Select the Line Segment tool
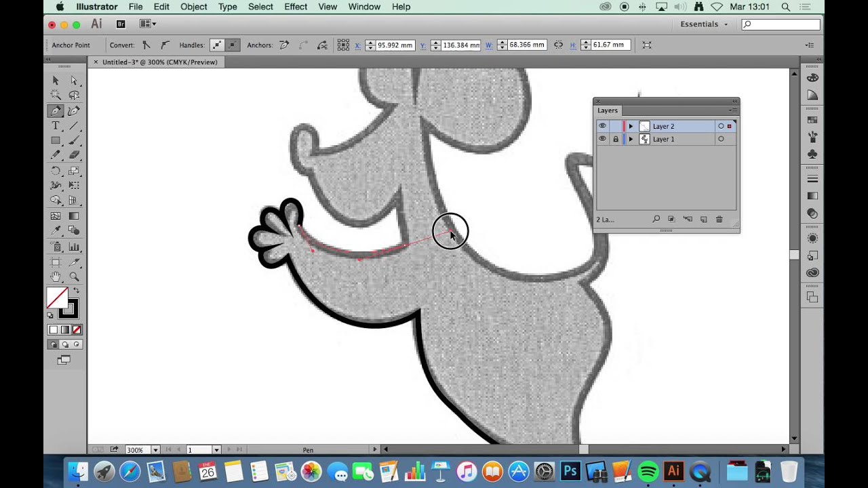This screenshot has width=868, height=488. pos(74,126)
